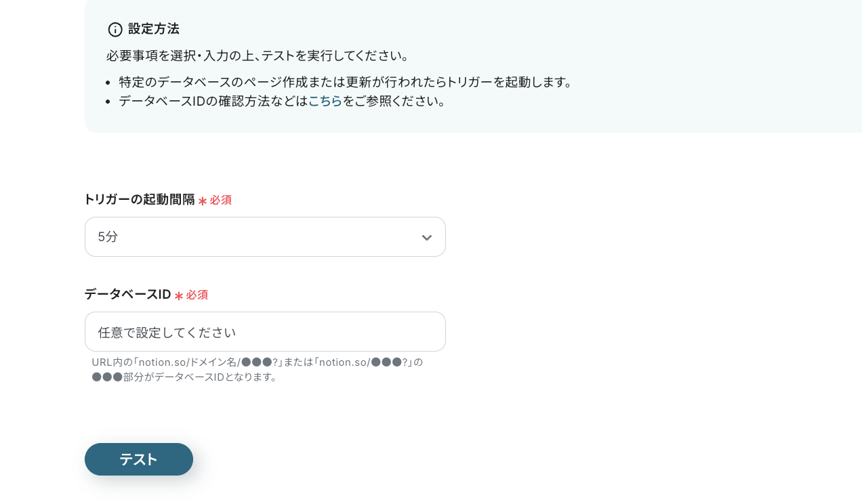The width and height of the screenshot is (862, 504).
Task: Click the placeholder text 任意で設定してください
Action: pos(167,332)
